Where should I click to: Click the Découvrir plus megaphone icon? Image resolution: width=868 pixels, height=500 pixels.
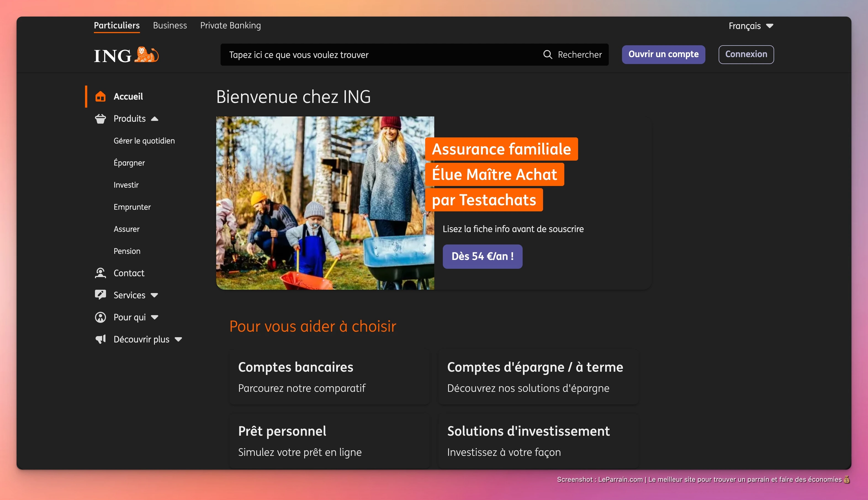pos(100,339)
